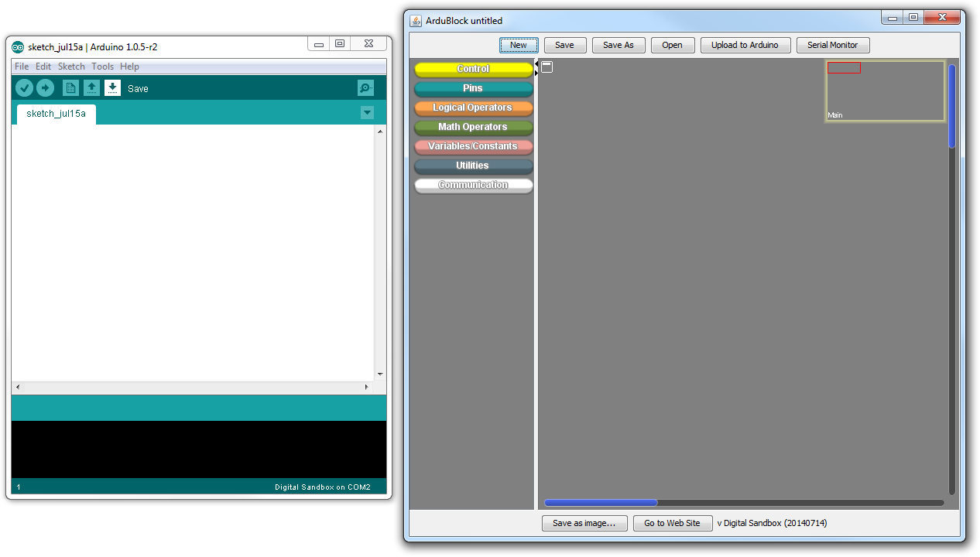Minimize the ArduBlock window
980x557 pixels.
point(893,18)
